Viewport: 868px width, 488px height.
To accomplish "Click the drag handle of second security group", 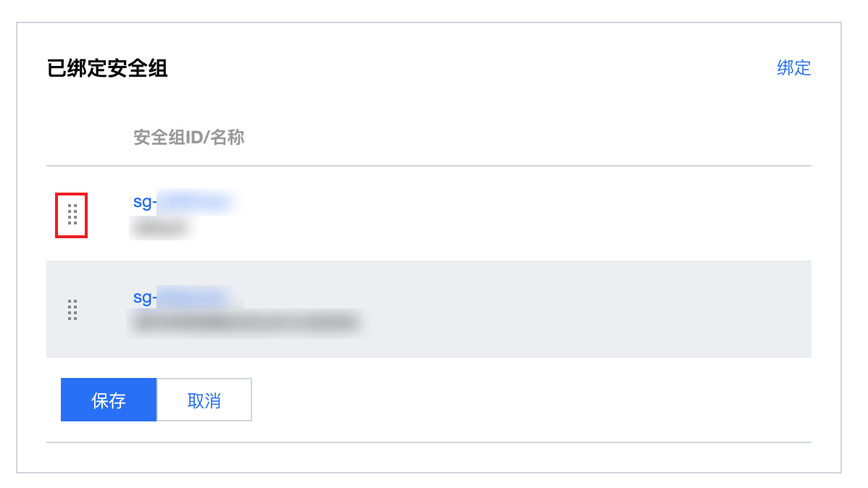I will coord(72,310).
